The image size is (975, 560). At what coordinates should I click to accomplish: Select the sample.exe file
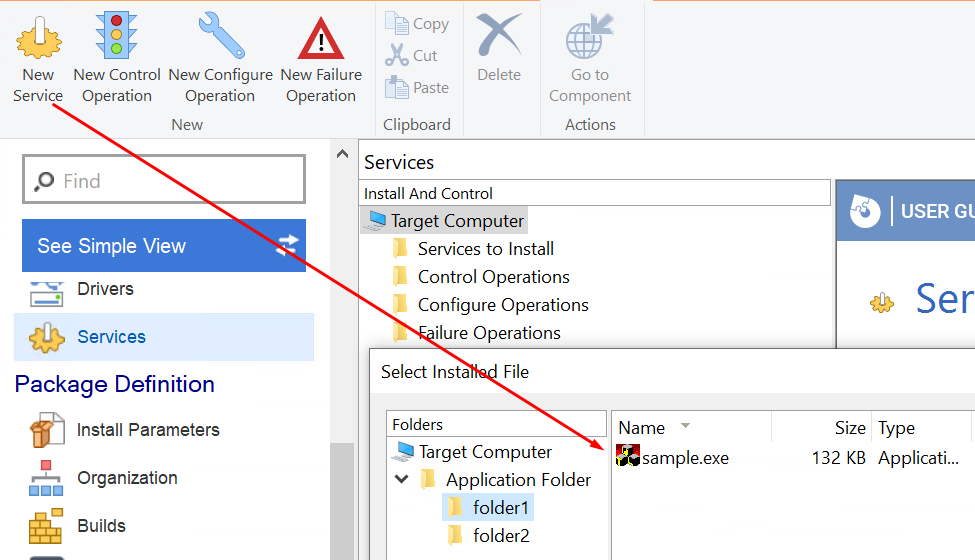pyautogui.click(x=685, y=458)
